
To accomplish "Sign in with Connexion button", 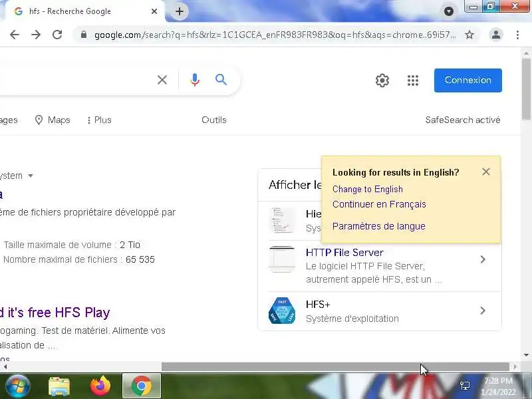I will (468, 80).
